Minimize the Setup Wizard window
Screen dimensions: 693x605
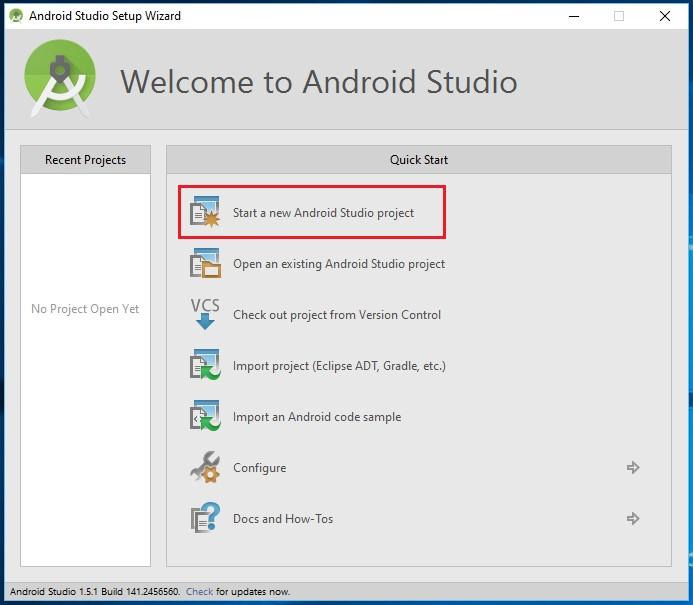click(x=574, y=16)
